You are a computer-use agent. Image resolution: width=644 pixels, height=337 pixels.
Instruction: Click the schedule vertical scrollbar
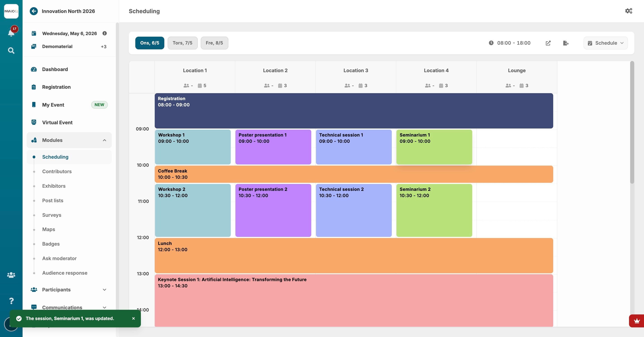[x=632, y=122]
